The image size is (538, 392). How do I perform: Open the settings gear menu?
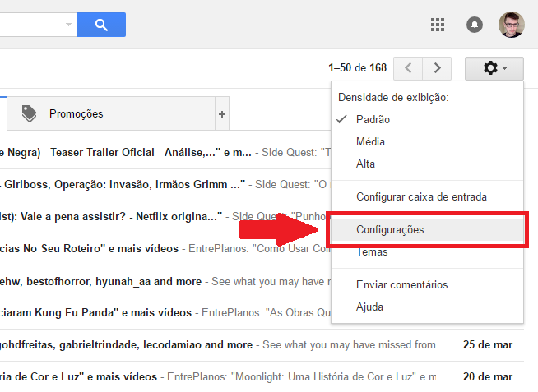click(x=494, y=68)
